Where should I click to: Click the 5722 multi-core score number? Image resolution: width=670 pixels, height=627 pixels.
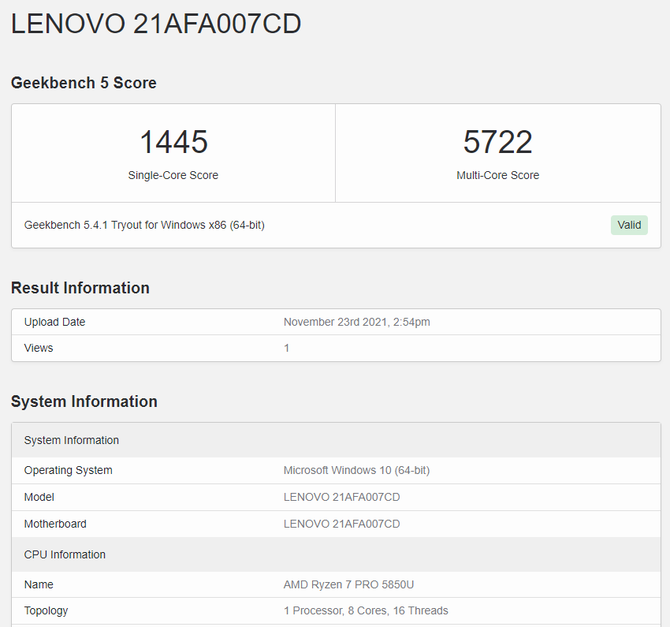(x=497, y=141)
